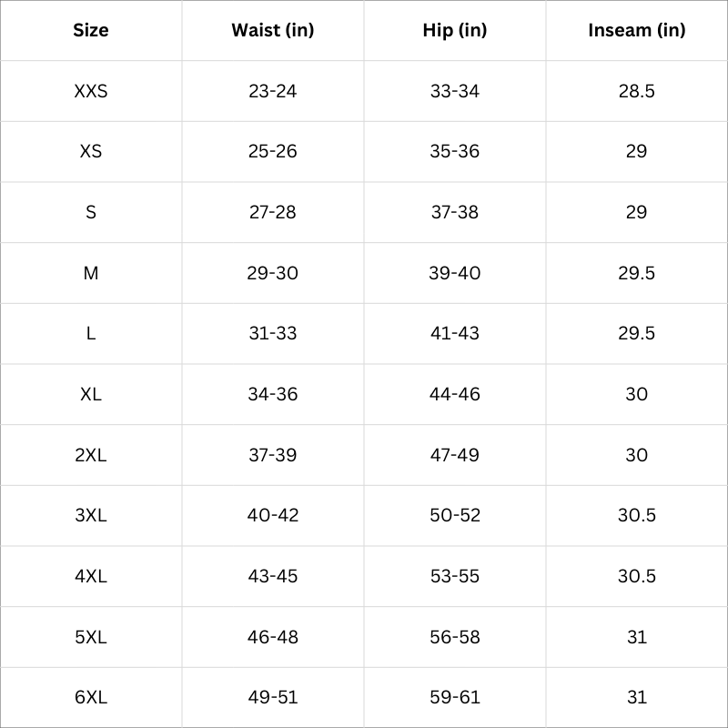
Task: Select waist measurement 46-48
Action: pyautogui.click(x=273, y=637)
